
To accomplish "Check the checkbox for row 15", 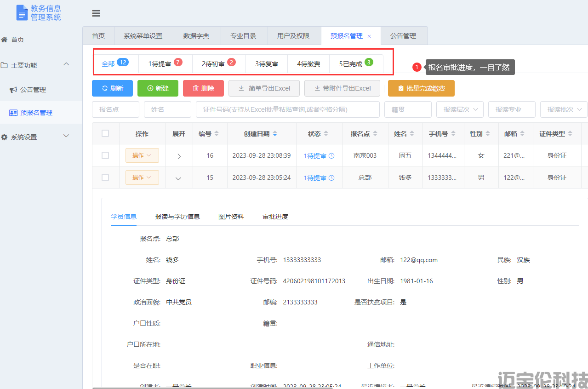I will click(x=105, y=177).
